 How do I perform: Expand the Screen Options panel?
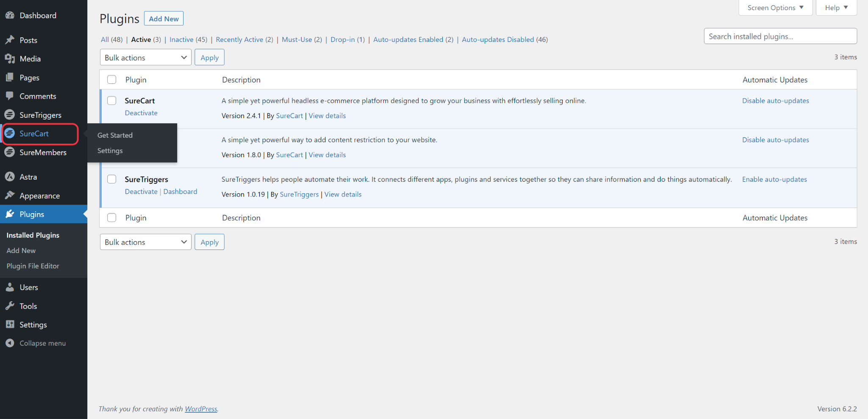point(775,8)
